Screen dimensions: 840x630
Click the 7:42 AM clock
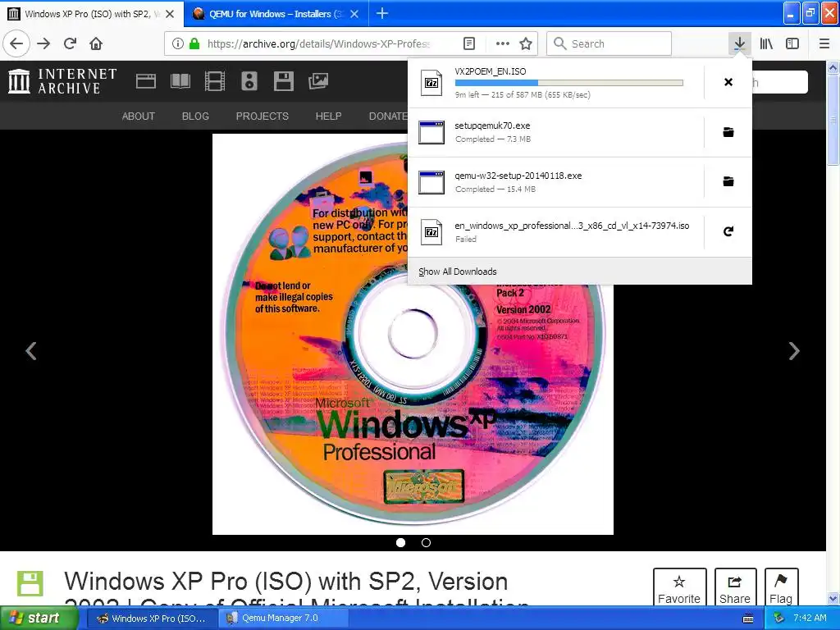[x=810, y=619]
